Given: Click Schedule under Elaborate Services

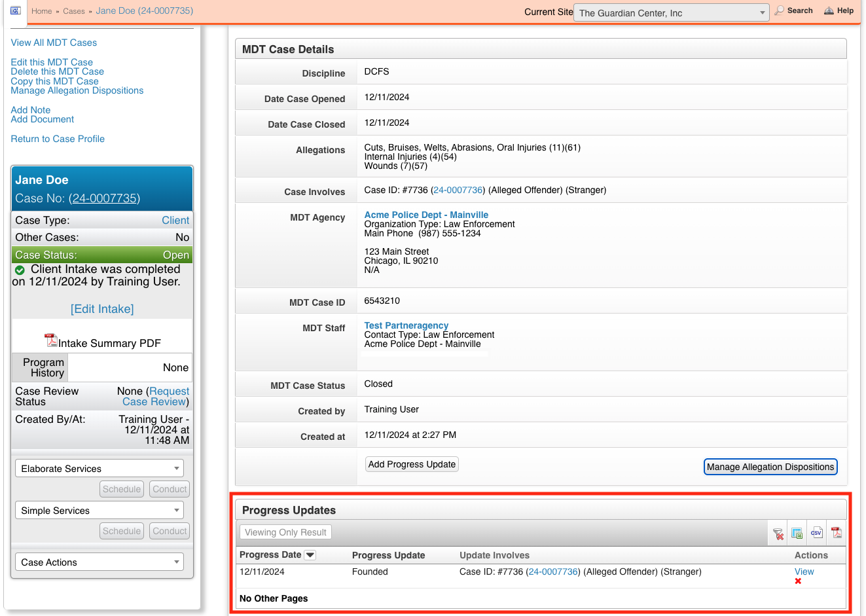Looking at the screenshot, I should 122,489.
